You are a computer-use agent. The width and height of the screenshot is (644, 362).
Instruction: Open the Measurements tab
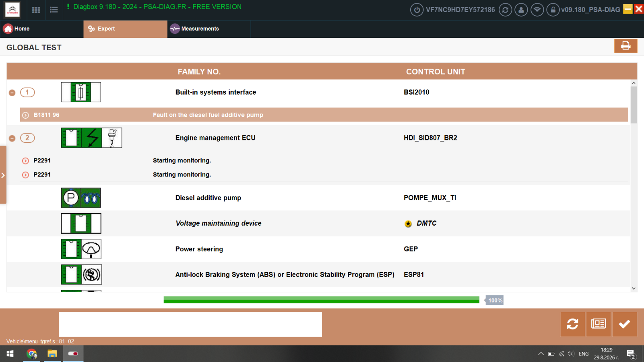click(209, 29)
